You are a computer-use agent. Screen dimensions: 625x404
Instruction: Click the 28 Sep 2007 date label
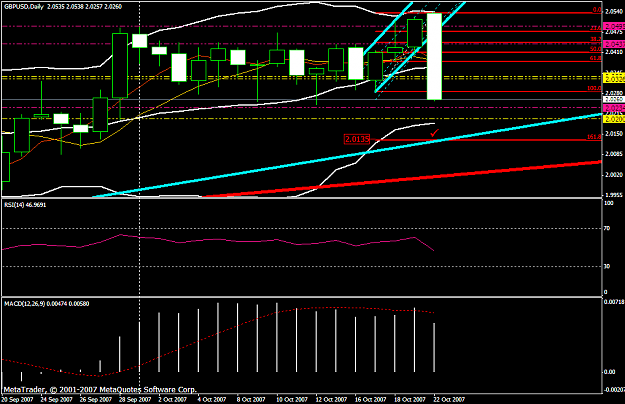[135, 399]
